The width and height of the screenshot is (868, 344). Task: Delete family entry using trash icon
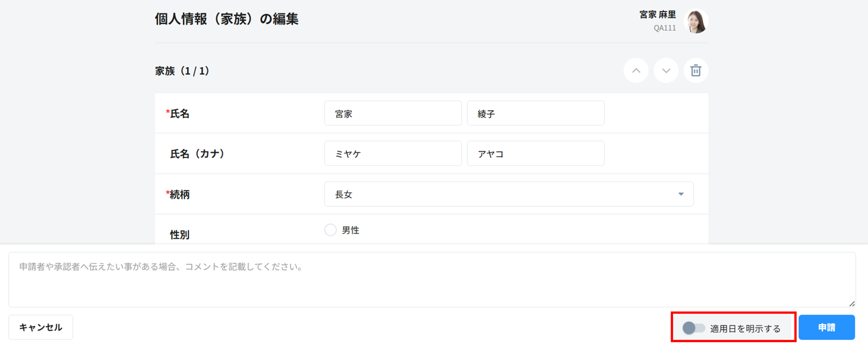pos(696,70)
